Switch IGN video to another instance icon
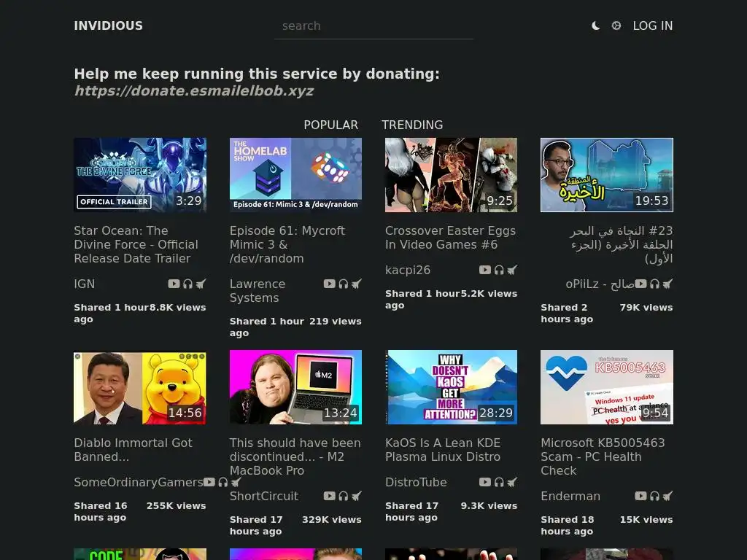 (x=201, y=284)
